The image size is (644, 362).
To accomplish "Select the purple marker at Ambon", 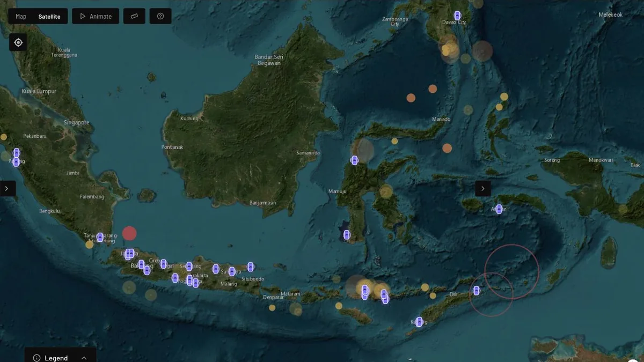I will tap(499, 209).
